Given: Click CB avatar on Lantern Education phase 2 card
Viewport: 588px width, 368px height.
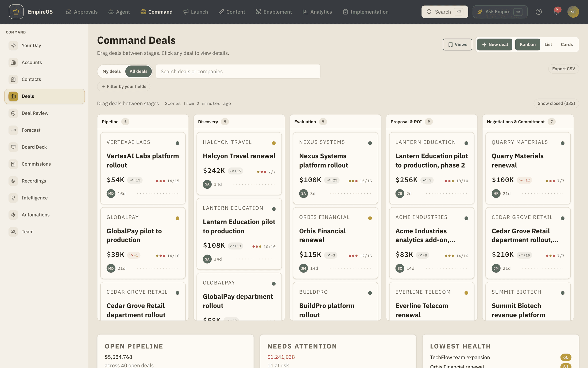Looking at the screenshot, I should (400, 194).
